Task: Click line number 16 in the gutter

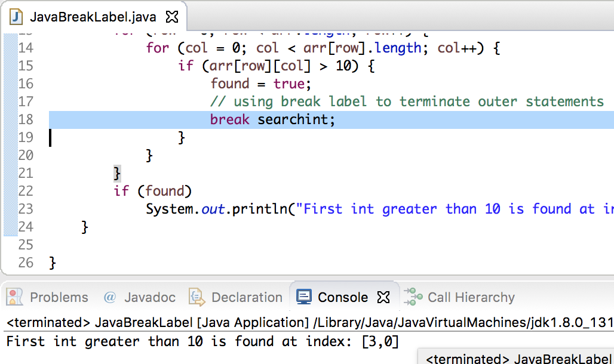Action: tap(26, 84)
